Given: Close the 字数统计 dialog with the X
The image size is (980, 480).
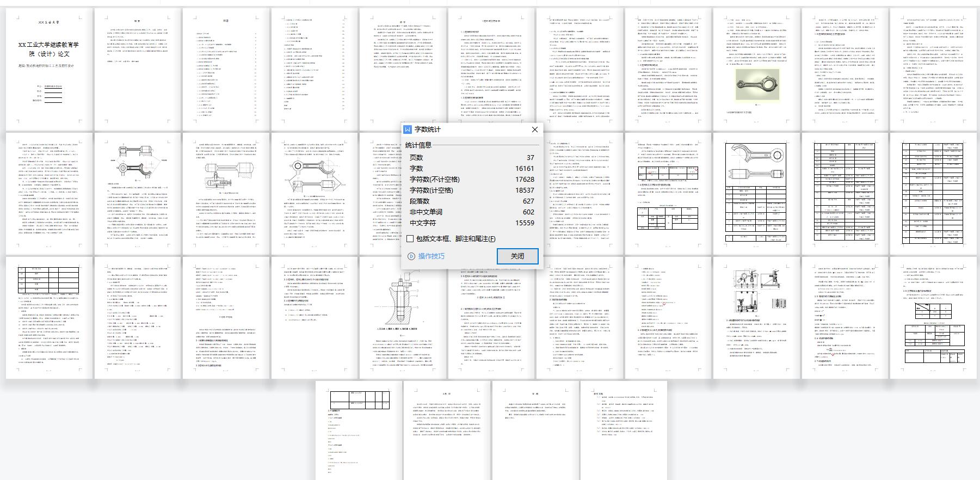Looking at the screenshot, I should tap(534, 130).
